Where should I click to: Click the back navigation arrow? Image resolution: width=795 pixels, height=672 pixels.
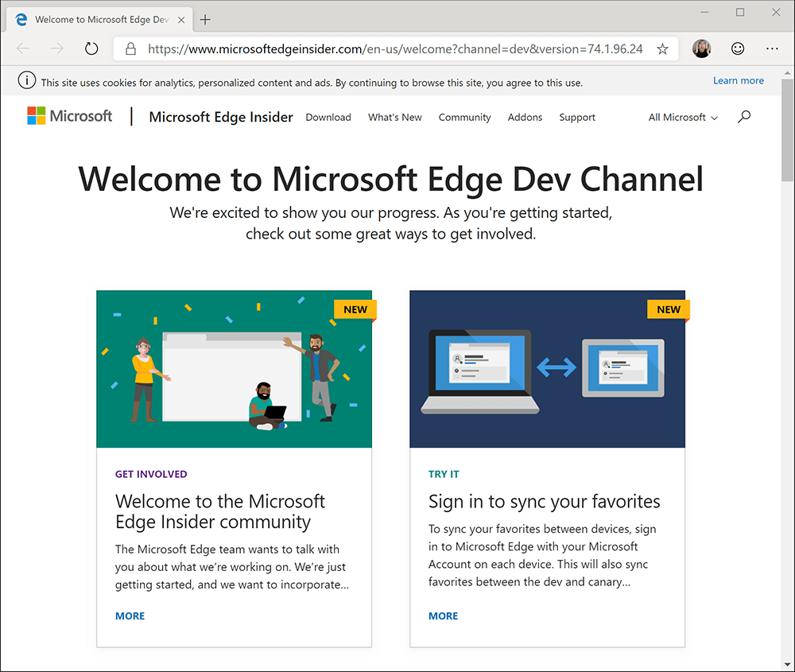tap(22, 48)
